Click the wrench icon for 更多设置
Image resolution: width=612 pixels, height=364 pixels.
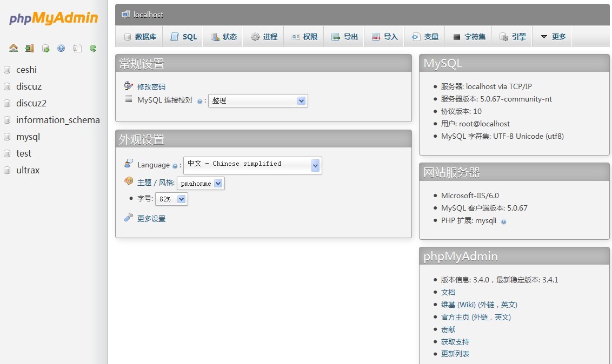(x=129, y=218)
